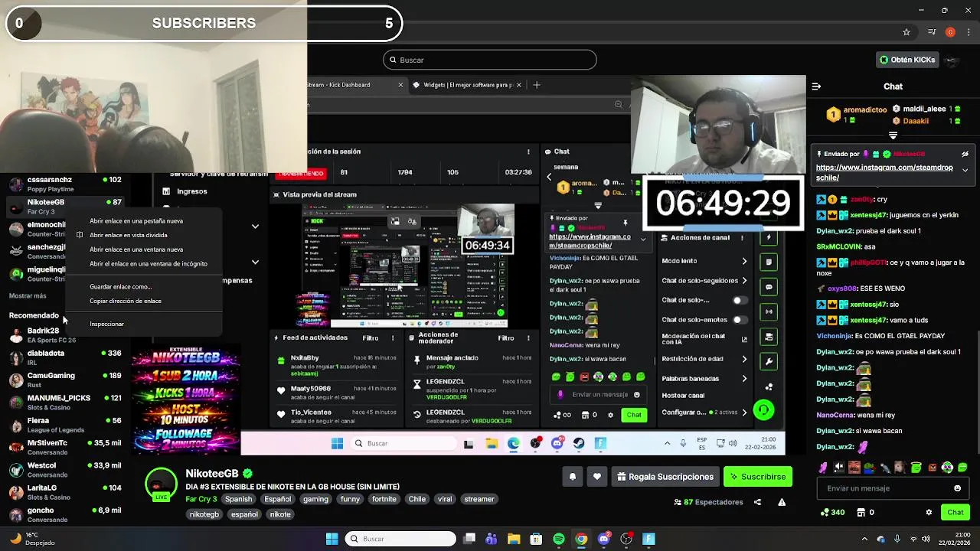Bookmark the page with the star icon

click(x=906, y=32)
